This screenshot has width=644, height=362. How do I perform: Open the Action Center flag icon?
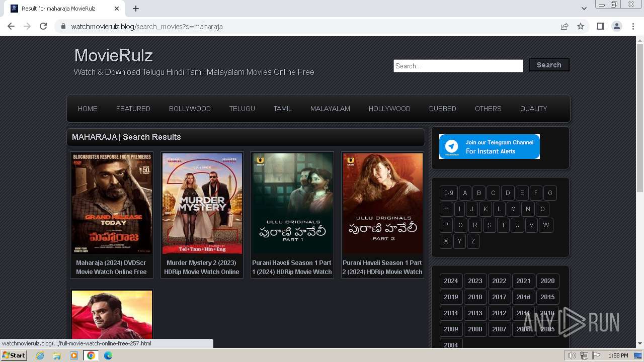[596, 355]
